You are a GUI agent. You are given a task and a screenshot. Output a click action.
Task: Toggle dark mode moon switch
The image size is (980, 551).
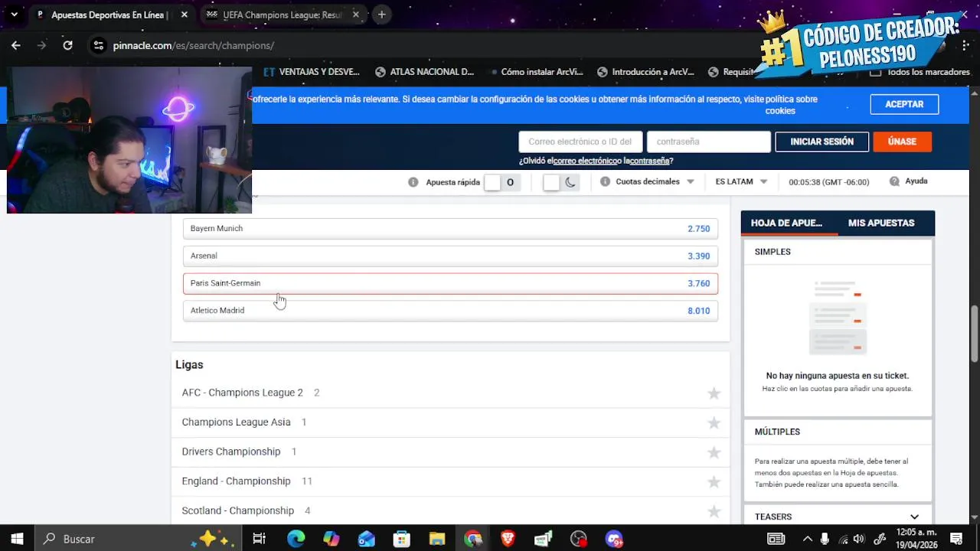click(561, 182)
